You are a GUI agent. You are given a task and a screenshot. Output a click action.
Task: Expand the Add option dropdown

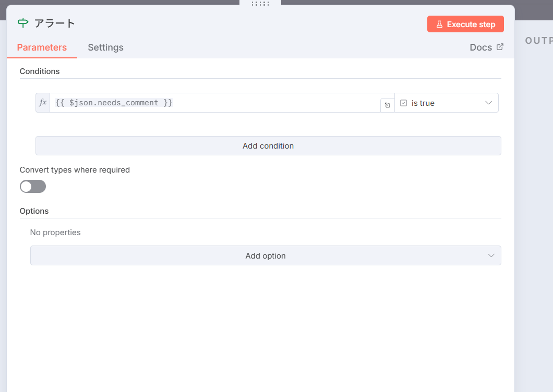click(266, 255)
